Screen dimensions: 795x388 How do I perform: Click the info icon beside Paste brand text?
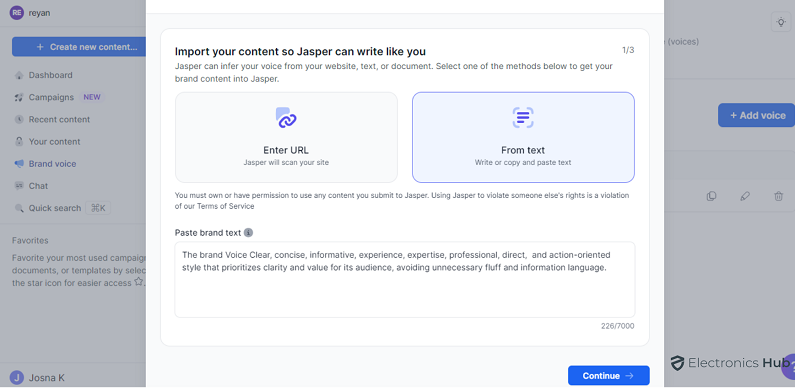(248, 233)
